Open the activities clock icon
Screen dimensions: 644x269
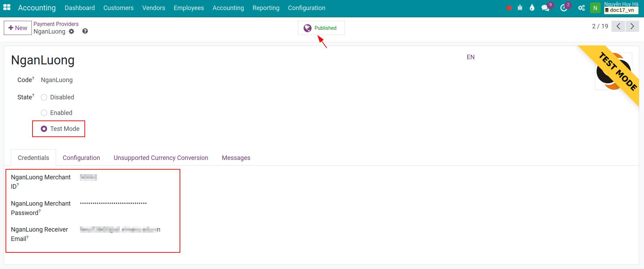point(564,8)
